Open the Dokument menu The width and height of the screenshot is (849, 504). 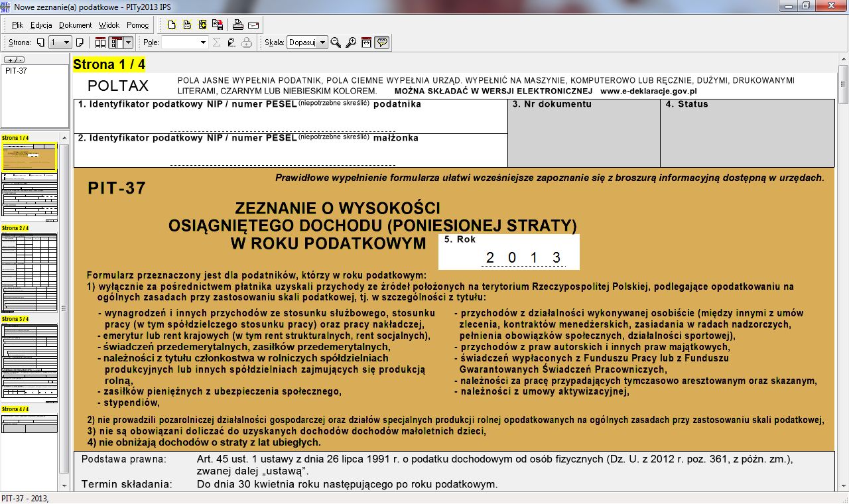(75, 25)
